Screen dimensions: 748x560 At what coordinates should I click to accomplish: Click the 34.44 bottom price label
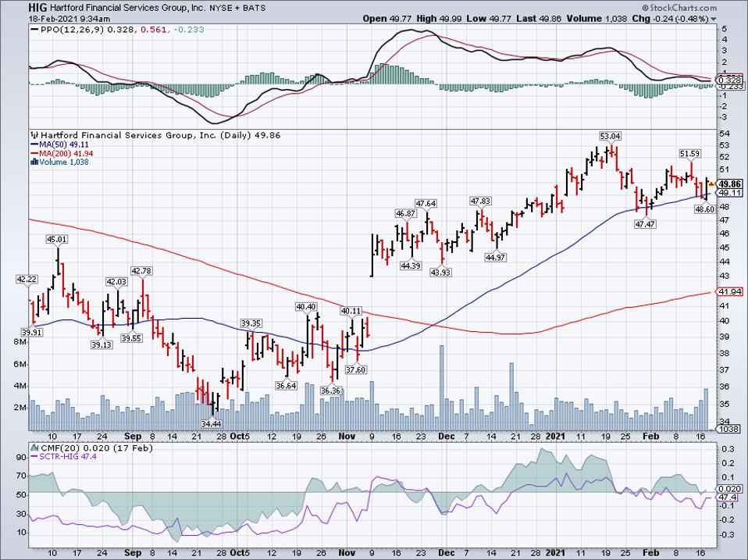point(212,423)
